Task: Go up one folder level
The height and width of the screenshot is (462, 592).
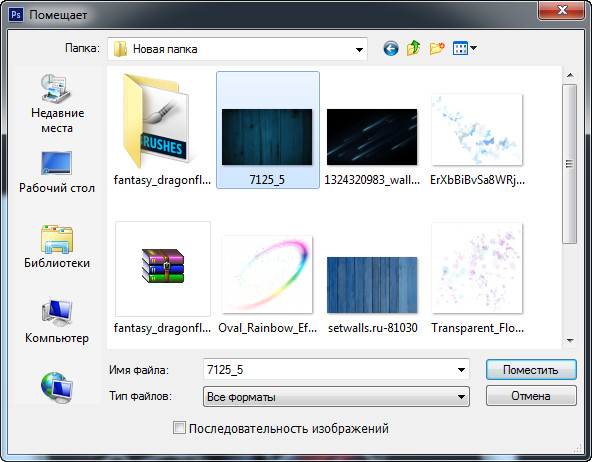Action: [x=413, y=48]
